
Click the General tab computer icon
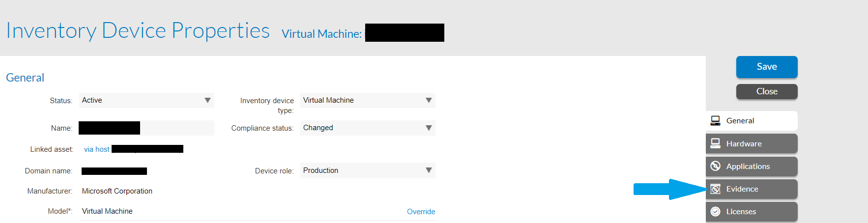tap(716, 121)
